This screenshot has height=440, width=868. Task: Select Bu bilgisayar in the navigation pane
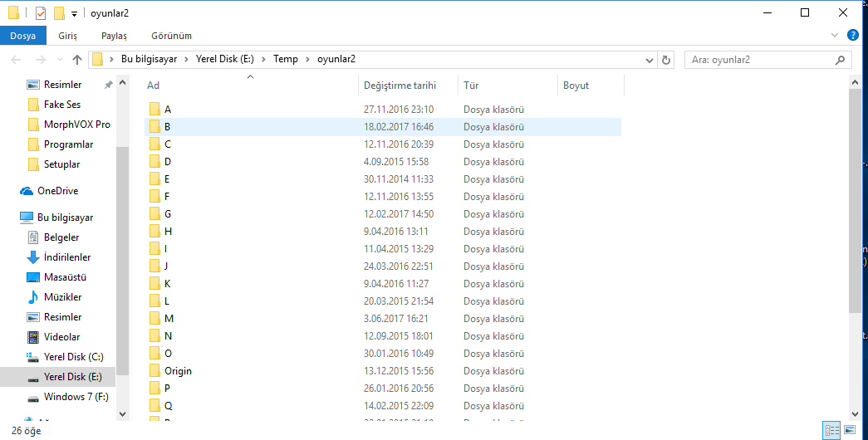(x=66, y=218)
